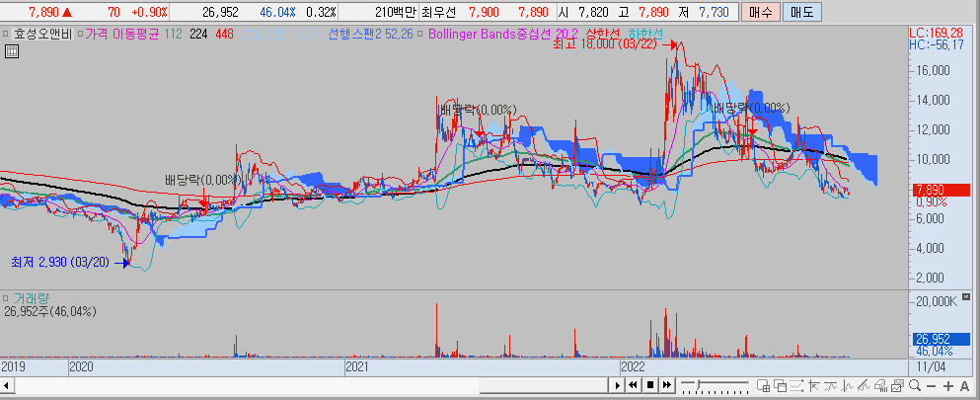Click the red 448 moving average value
Image resolution: width=980 pixels, height=400 pixels.
click(224, 34)
